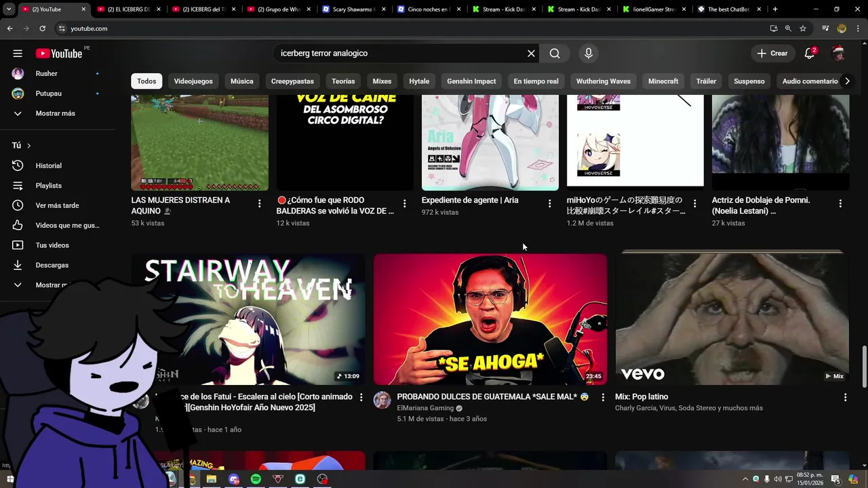Open options for Actriz de Doblaje de Pomni

coord(840,203)
